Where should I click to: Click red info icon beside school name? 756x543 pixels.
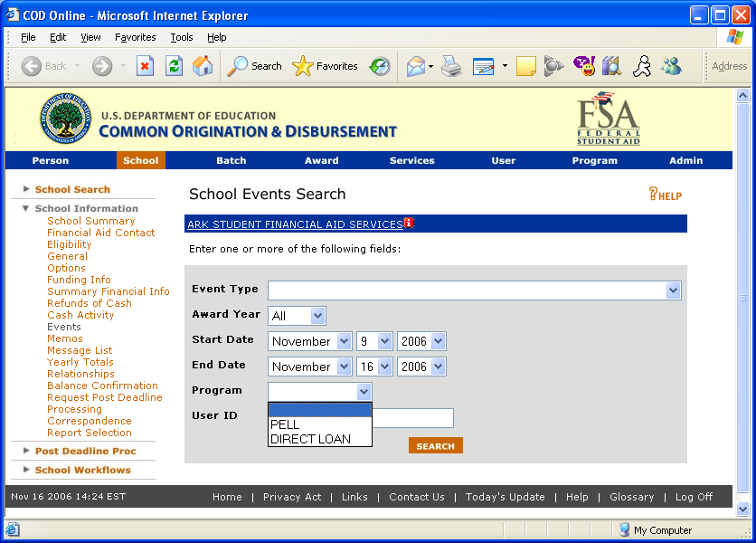pyautogui.click(x=409, y=224)
